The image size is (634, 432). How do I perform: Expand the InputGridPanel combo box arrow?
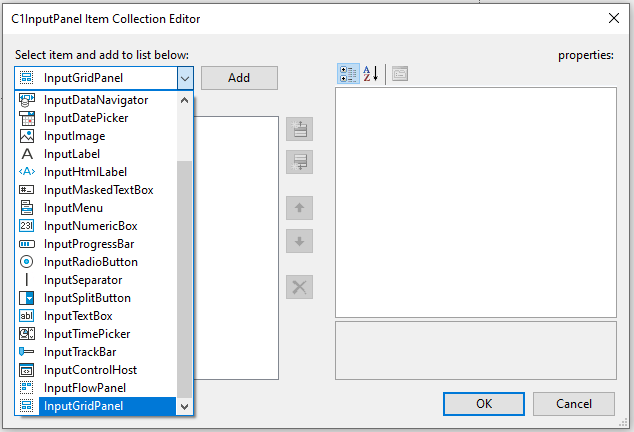[x=184, y=77]
